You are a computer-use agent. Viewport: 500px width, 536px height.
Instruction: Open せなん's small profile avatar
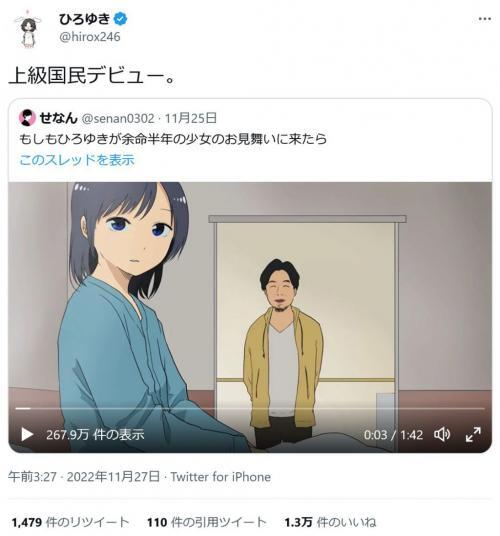tap(27, 118)
